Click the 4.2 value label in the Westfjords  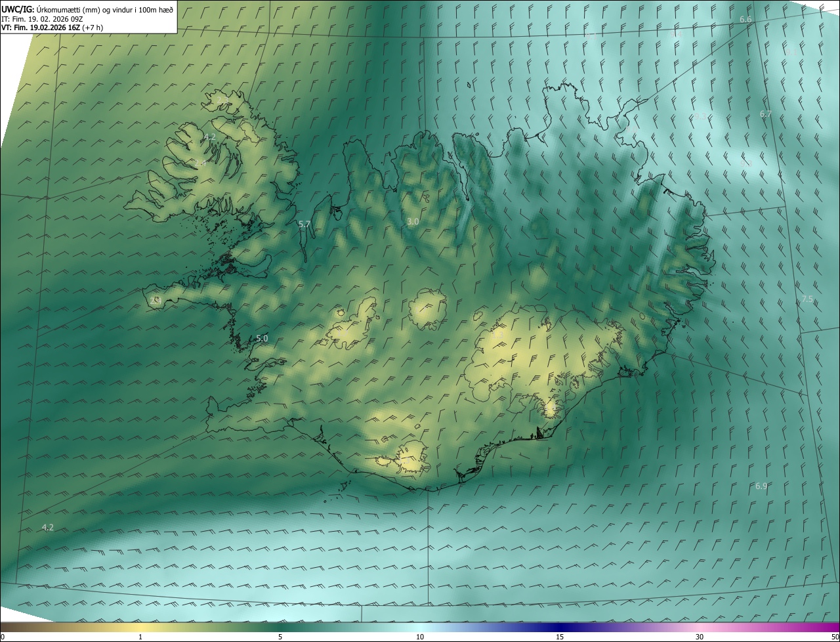click(x=209, y=137)
